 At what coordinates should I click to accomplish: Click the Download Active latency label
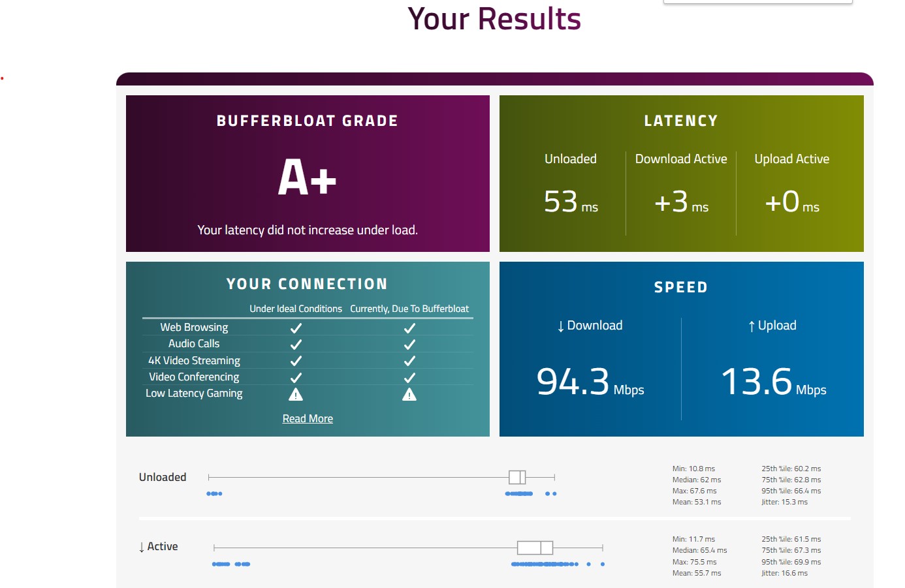tap(681, 159)
